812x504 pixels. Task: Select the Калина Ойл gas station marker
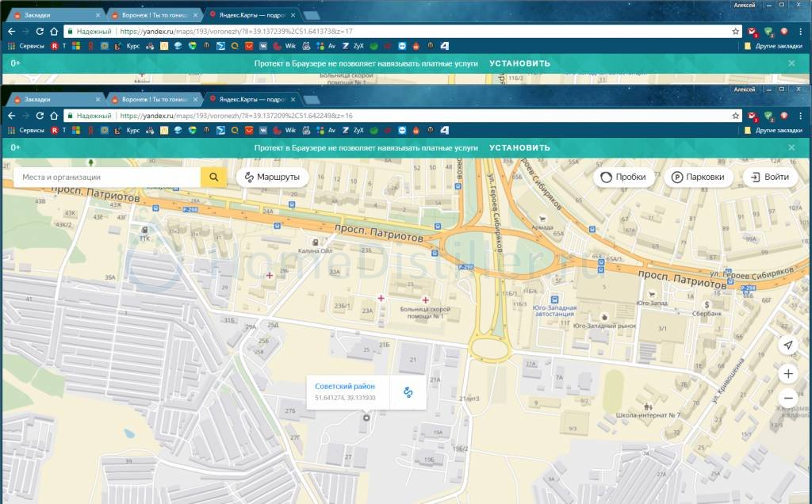click(315, 242)
